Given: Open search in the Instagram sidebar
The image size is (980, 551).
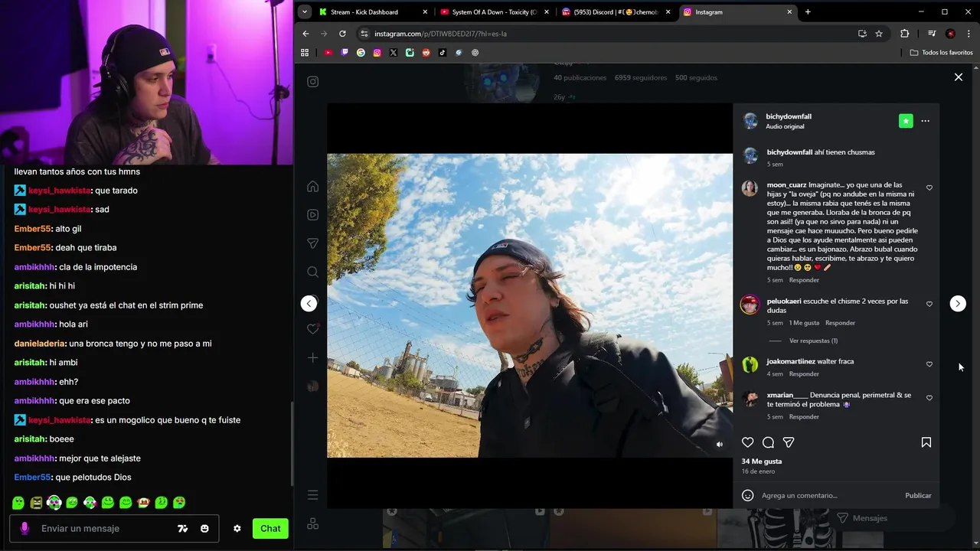Looking at the screenshot, I should [x=312, y=272].
